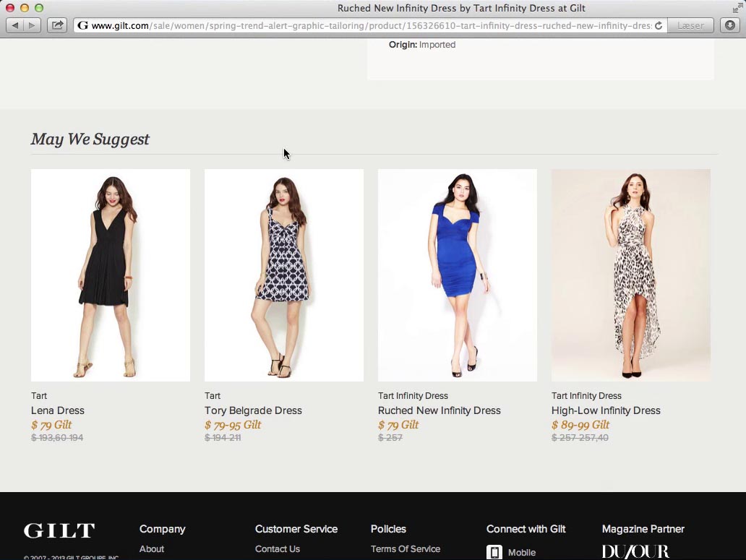Image resolution: width=746 pixels, height=560 pixels.
Task: Open the Tory Belgrade Dress product image
Action: coord(284,275)
